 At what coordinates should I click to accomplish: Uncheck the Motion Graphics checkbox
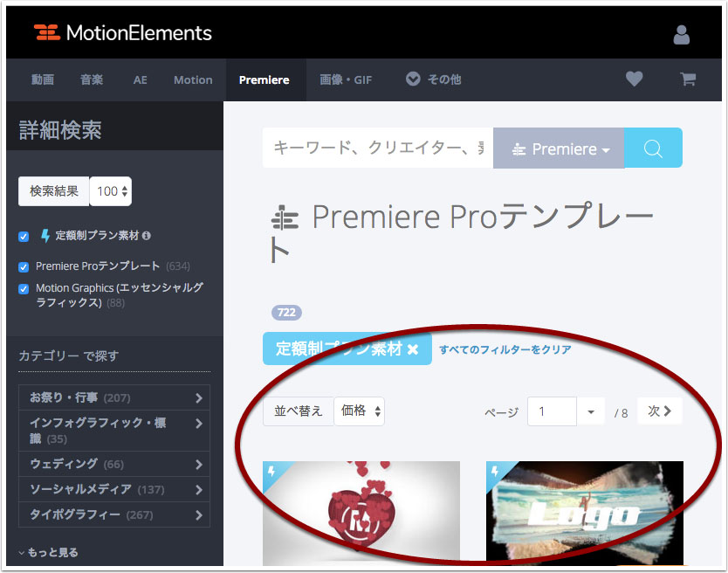24,288
